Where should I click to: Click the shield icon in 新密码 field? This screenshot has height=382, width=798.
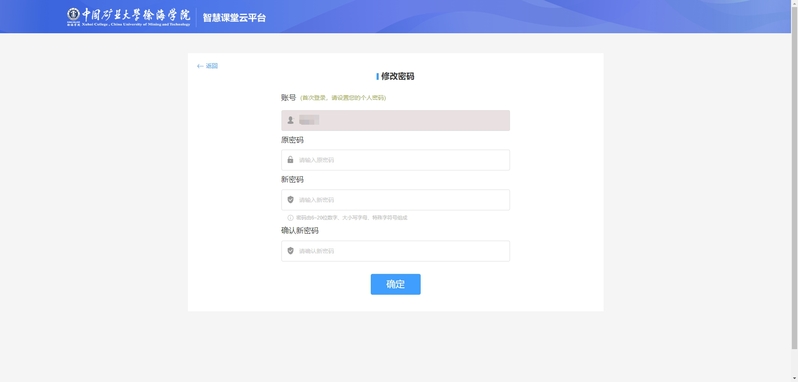[291, 199]
